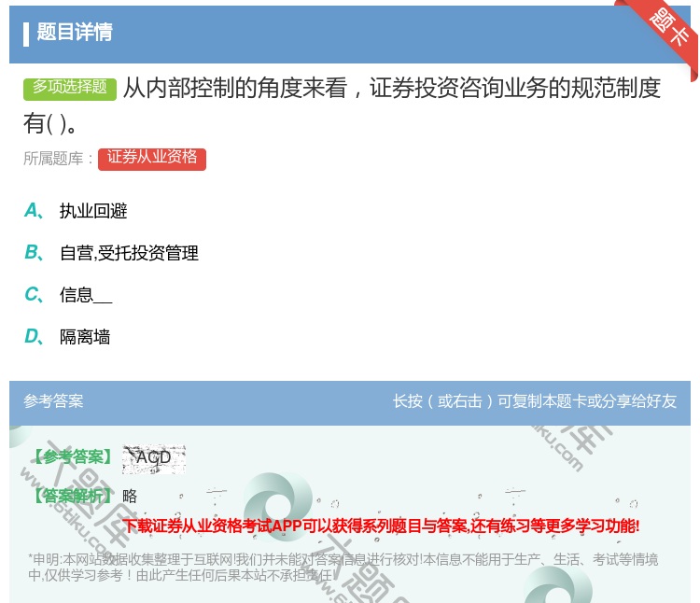Click the 参考答案 section heading
The image size is (700, 603).
(x=53, y=400)
